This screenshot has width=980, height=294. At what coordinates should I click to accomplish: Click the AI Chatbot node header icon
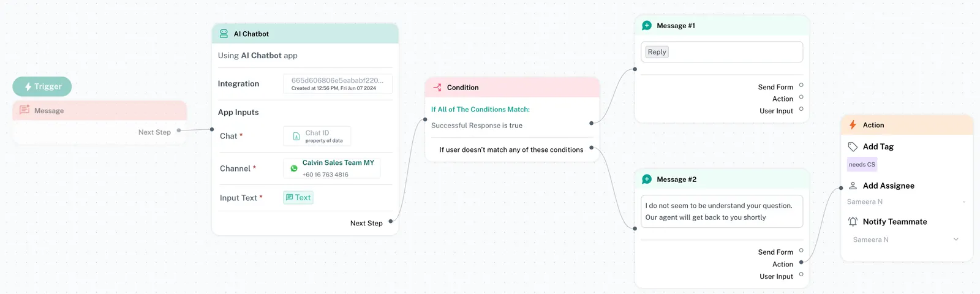click(x=224, y=34)
